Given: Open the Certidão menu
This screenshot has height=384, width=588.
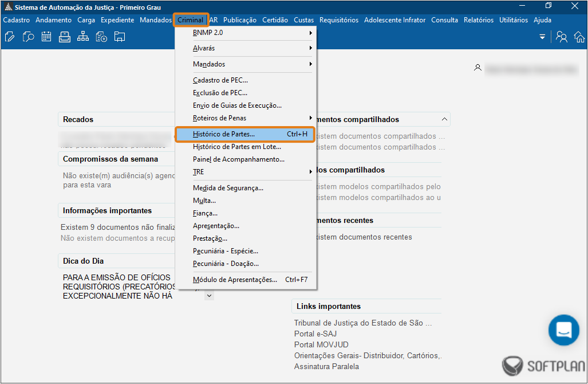Looking at the screenshot, I should 275,20.
